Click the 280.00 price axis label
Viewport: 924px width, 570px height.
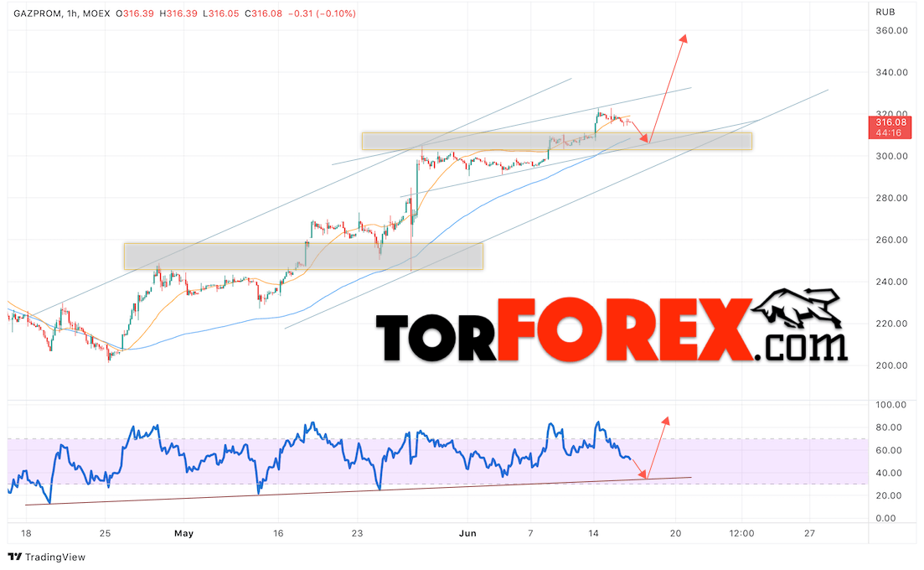click(891, 198)
